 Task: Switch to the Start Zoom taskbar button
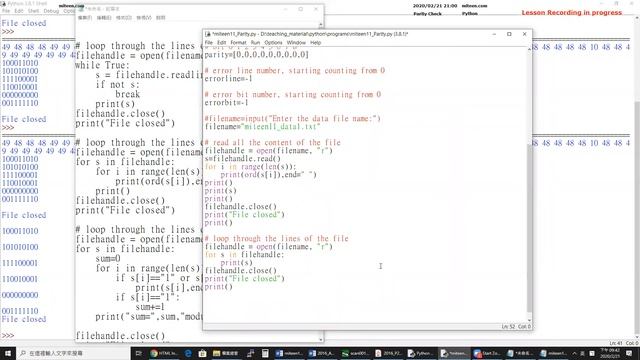click(487, 353)
